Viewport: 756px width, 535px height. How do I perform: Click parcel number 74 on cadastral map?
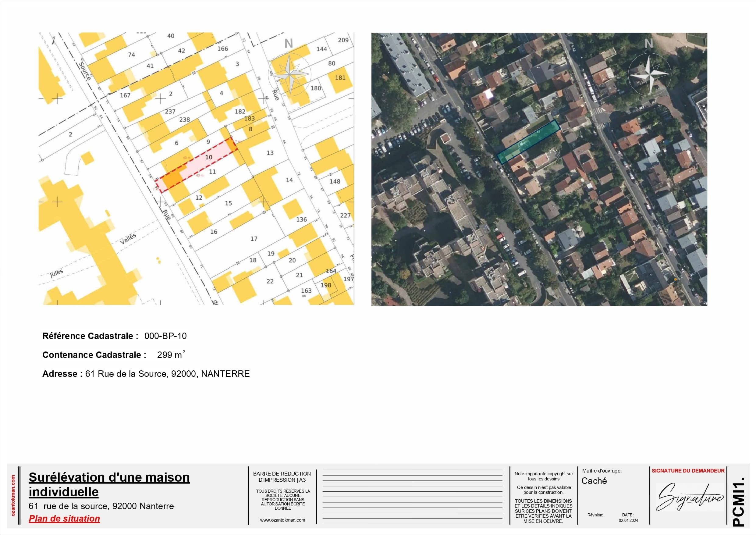(x=131, y=55)
